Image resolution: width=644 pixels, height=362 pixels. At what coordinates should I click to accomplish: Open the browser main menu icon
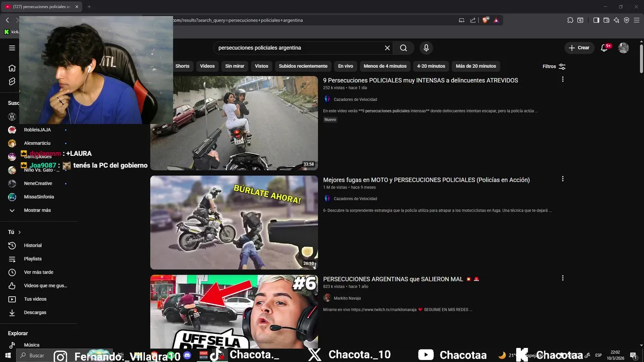(636, 20)
